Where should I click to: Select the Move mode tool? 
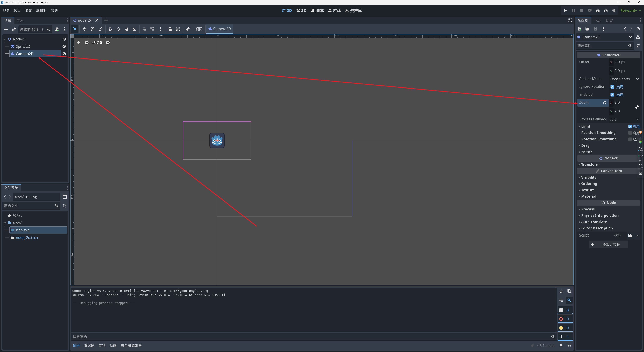coord(85,29)
